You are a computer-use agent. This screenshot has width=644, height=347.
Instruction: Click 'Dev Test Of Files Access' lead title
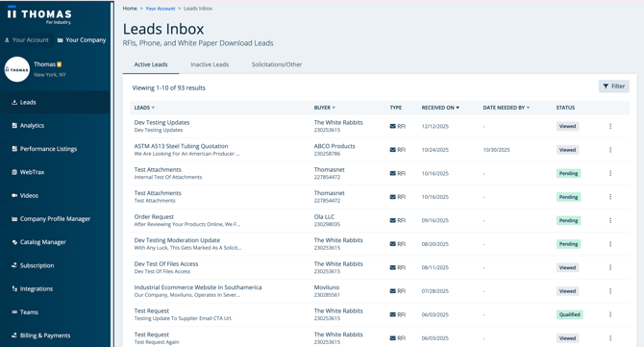click(x=166, y=264)
